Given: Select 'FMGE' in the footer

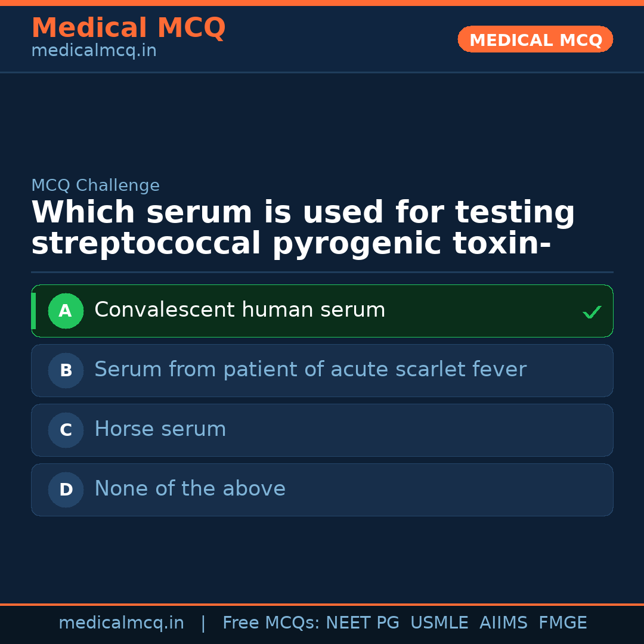Looking at the screenshot, I should tap(562, 623).
